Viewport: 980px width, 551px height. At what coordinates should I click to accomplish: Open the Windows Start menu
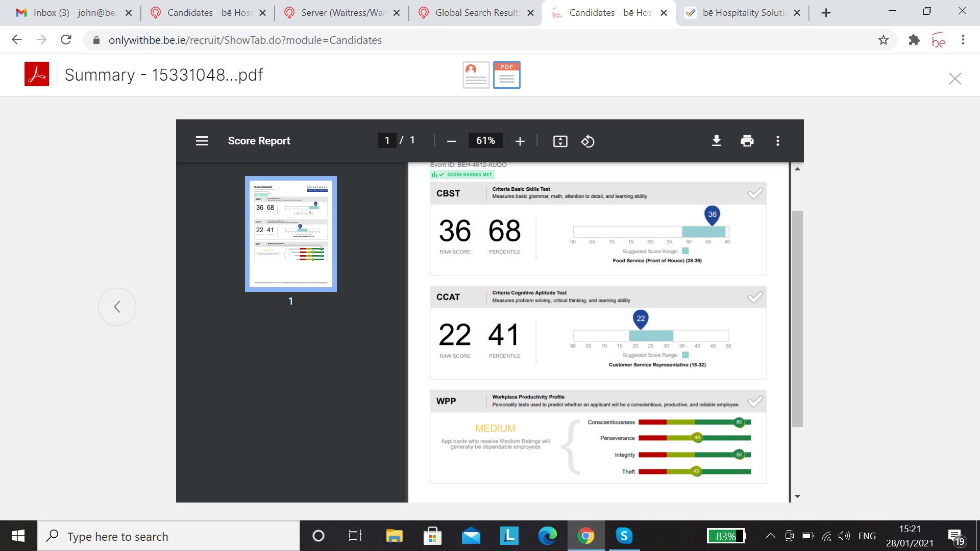[x=18, y=536]
